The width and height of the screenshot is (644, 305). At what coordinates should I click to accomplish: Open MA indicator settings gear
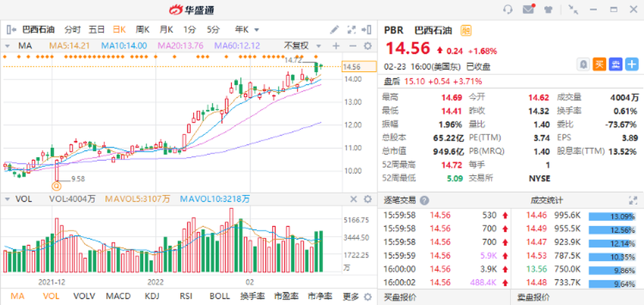pyautogui.click(x=367, y=46)
